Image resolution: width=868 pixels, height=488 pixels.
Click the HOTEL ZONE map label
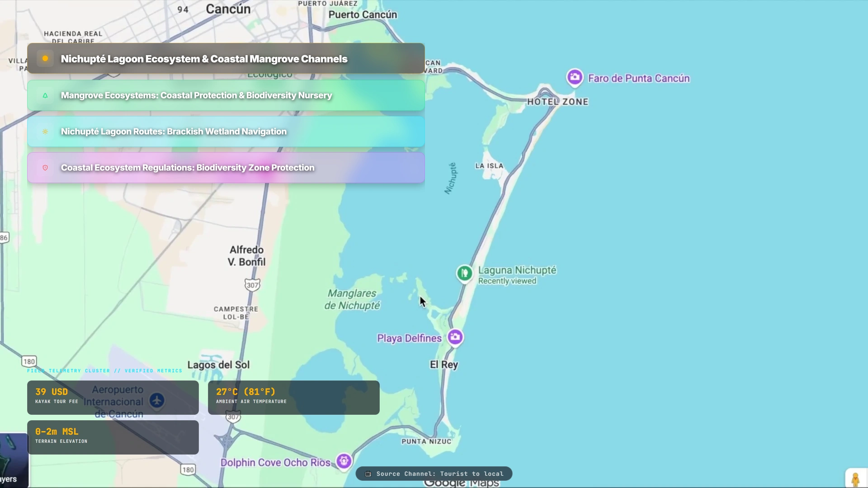(x=558, y=102)
